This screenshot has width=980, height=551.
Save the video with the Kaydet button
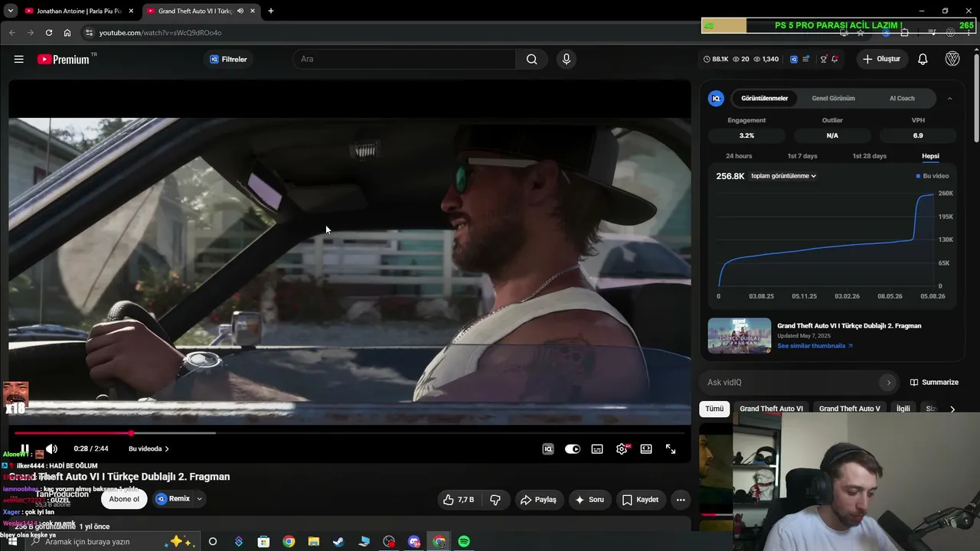[640, 500]
